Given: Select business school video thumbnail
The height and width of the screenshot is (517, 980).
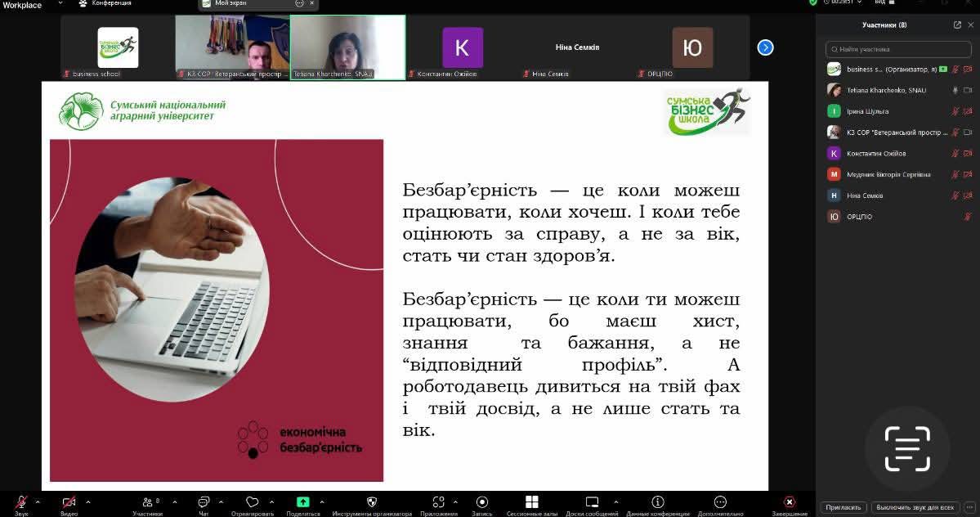Looking at the screenshot, I should [118, 47].
